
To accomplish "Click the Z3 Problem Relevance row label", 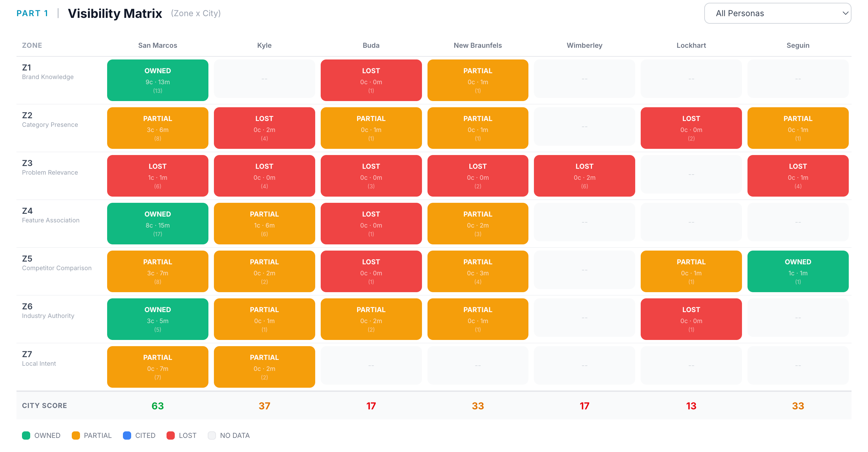I will pos(50,167).
